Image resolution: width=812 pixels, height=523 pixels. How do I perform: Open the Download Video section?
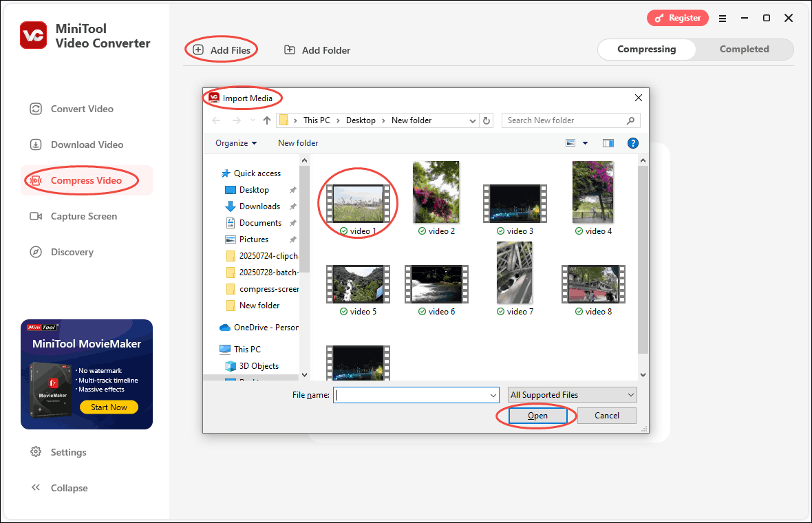pos(76,145)
